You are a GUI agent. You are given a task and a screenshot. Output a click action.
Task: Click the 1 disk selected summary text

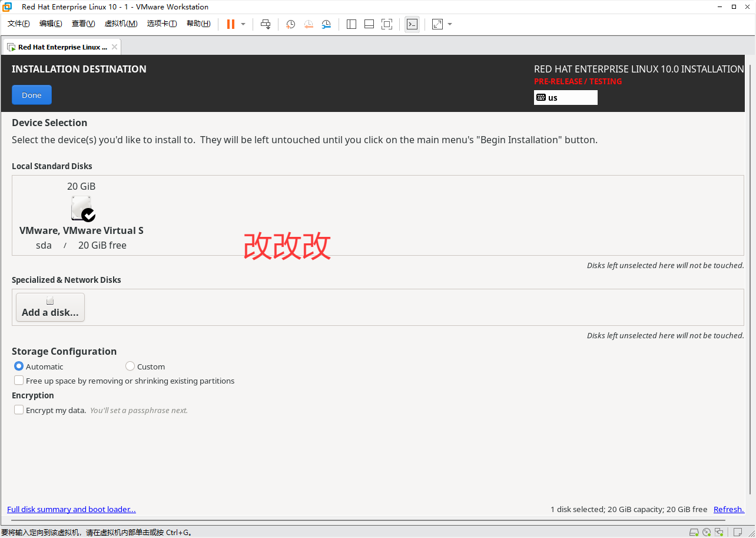(x=629, y=509)
